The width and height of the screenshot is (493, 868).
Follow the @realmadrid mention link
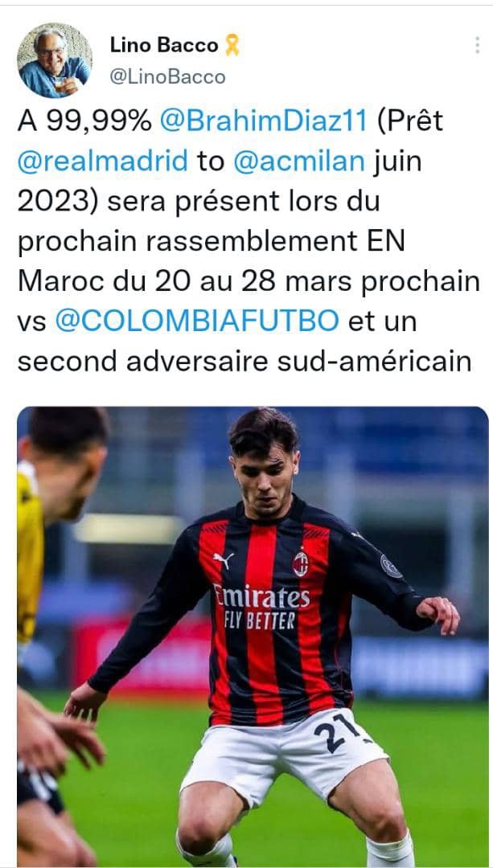pyautogui.click(x=103, y=162)
